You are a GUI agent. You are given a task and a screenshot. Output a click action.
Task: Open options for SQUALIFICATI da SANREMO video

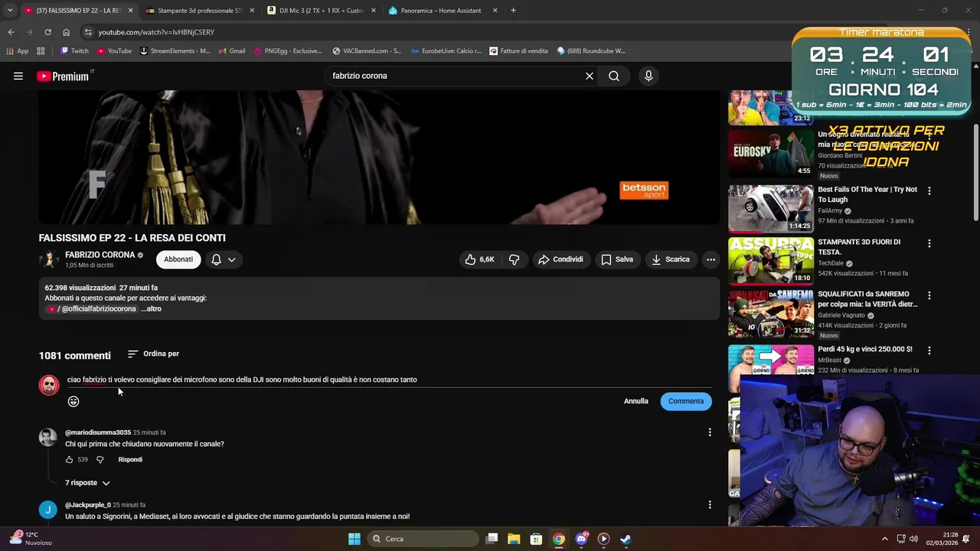[929, 295]
